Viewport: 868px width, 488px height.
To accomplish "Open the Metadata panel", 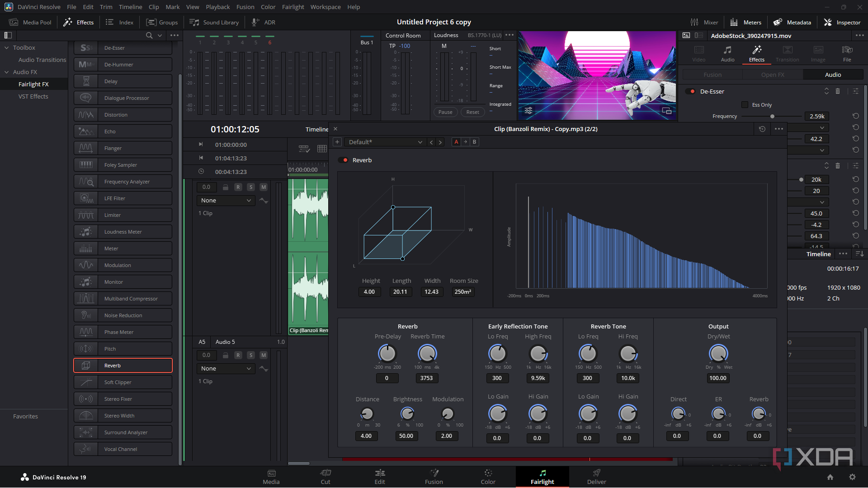I will click(x=792, y=22).
